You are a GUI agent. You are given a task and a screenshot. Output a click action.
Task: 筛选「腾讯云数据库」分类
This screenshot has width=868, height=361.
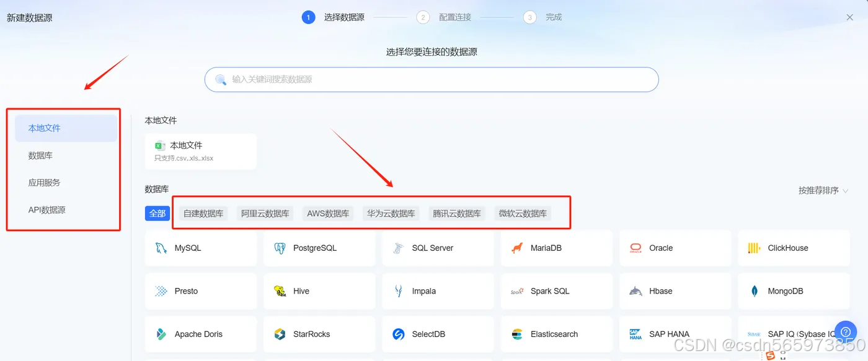click(x=456, y=213)
